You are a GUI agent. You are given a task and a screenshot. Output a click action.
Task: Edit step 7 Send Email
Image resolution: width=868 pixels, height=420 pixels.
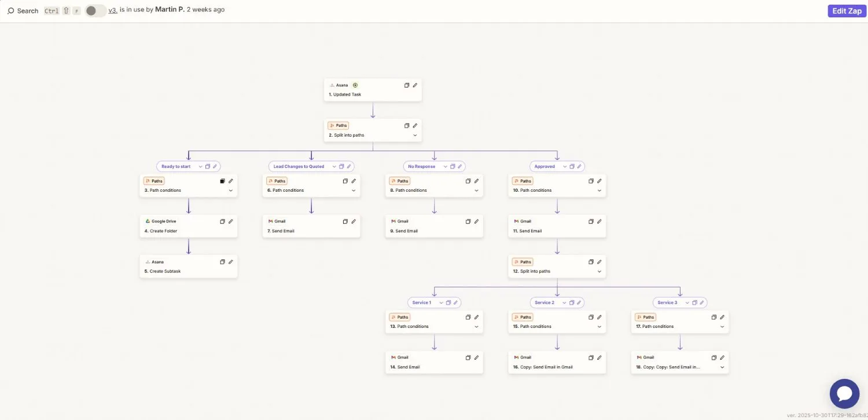pos(354,221)
